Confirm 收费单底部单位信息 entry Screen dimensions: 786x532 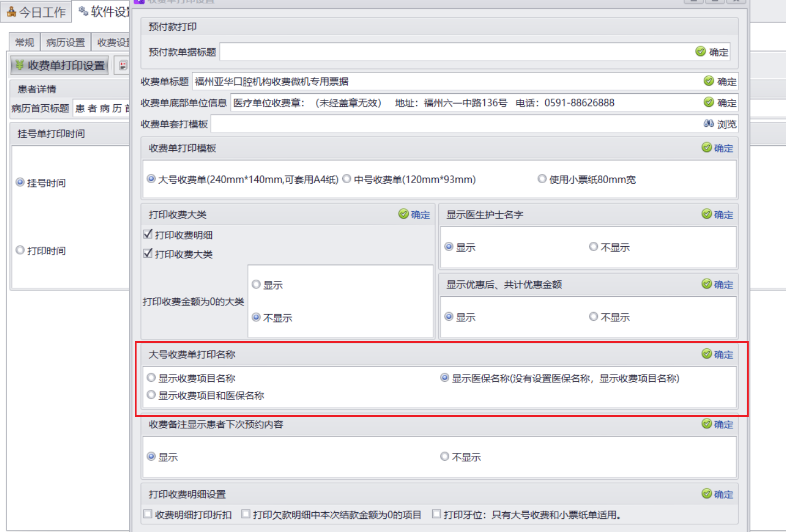point(720,103)
